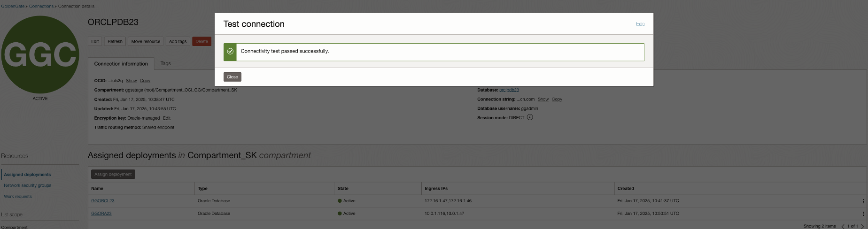Click ingress IPs 10.0.1.116,10.0.1.47

click(x=444, y=214)
